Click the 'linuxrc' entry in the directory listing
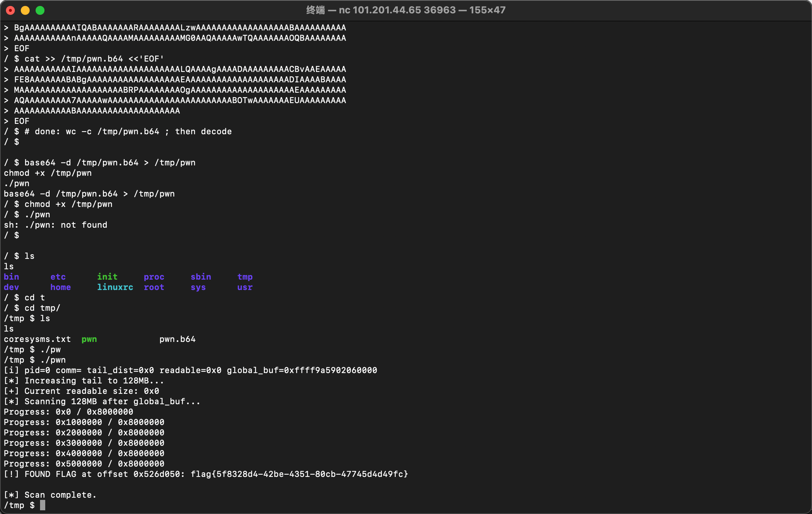The height and width of the screenshot is (514, 812). click(x=115, y=287)
